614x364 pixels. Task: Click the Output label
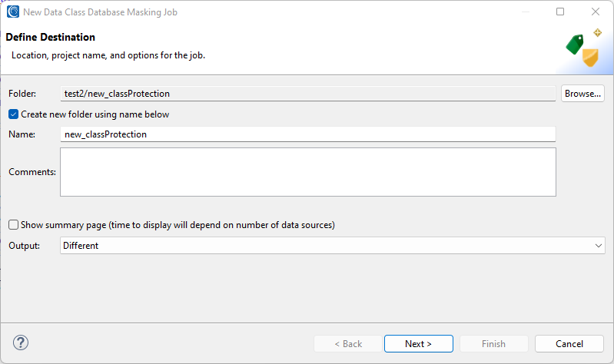point(25,246)
